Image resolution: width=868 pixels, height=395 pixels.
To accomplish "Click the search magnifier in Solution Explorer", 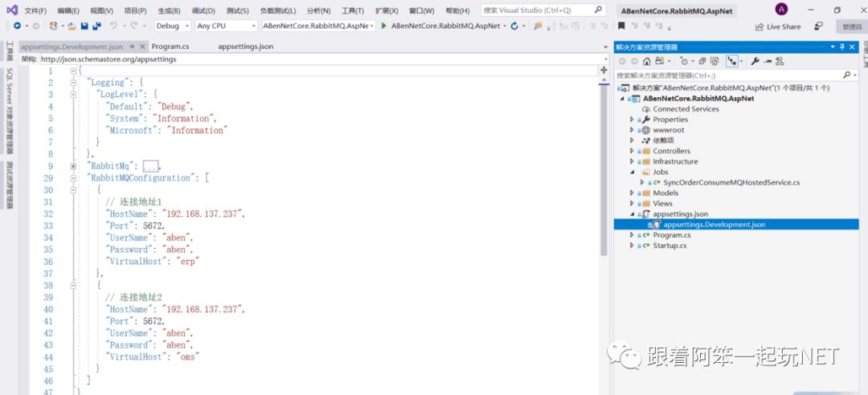I will (x=846, y=75).
